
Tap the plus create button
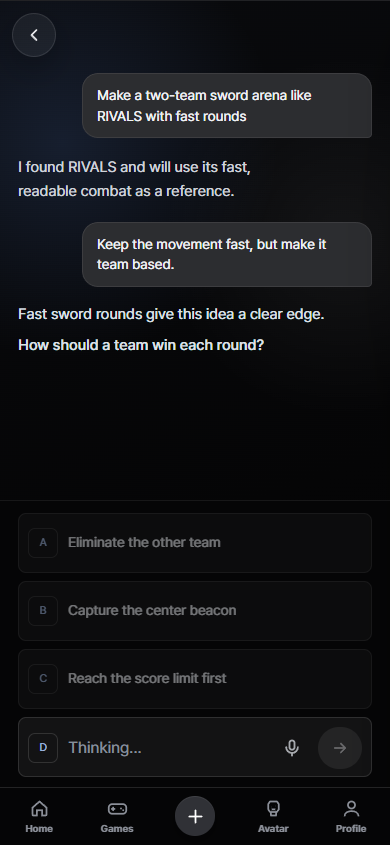click(x=195, y=816)
